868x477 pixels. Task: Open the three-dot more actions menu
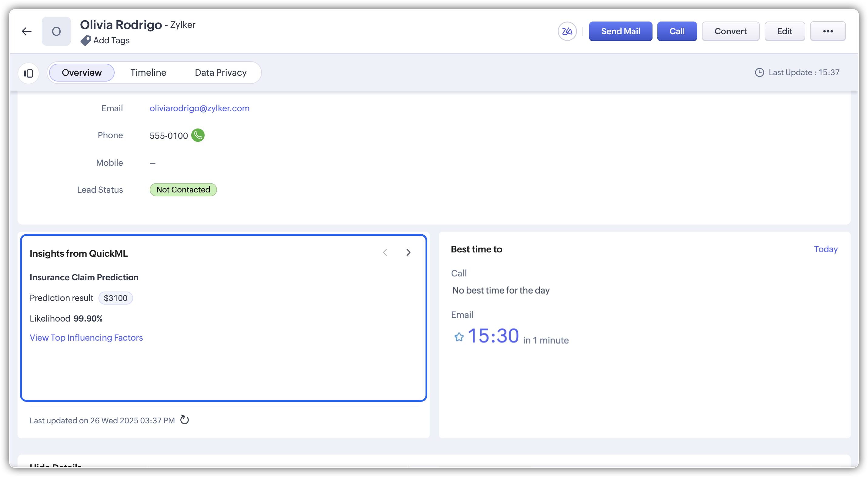click(x=828, y=31)
